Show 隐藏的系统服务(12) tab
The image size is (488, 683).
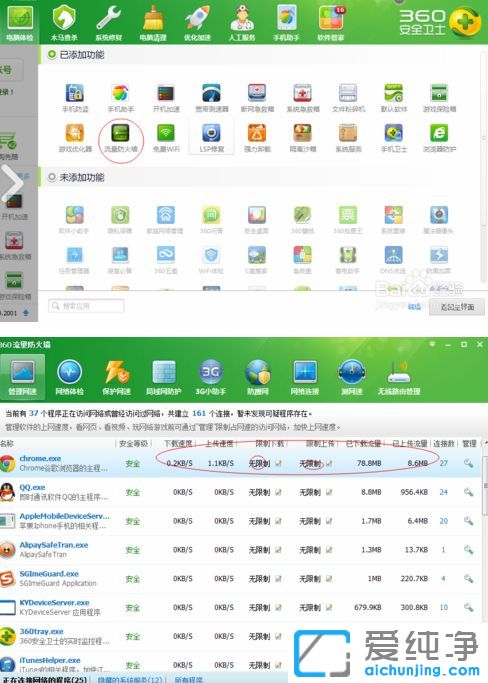130,679
